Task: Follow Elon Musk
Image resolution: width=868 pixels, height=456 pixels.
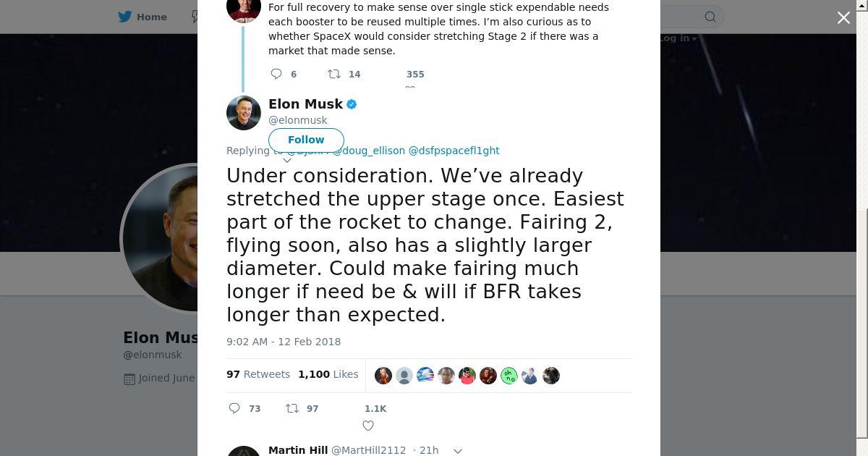Action: (x=306, y=140)
